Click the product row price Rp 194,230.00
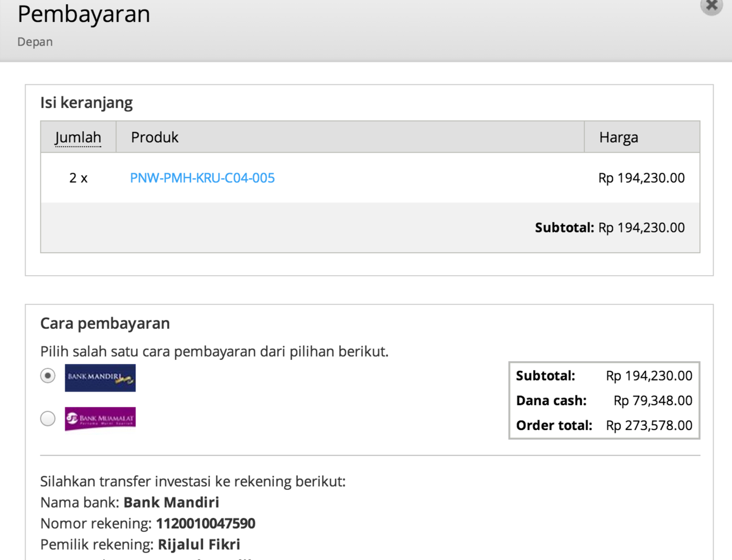732x560 pixels. coord(641,178)
